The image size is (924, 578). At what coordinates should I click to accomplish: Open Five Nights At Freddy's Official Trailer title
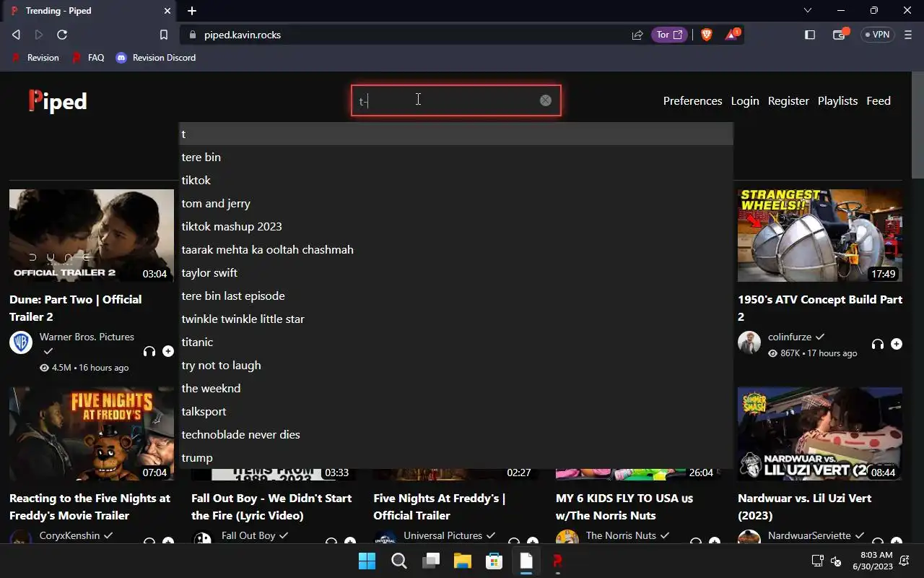(439, 506)
